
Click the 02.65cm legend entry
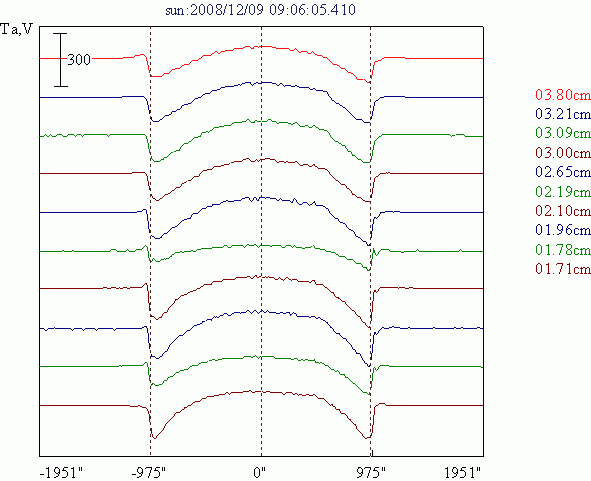click(x=563, y=172)
